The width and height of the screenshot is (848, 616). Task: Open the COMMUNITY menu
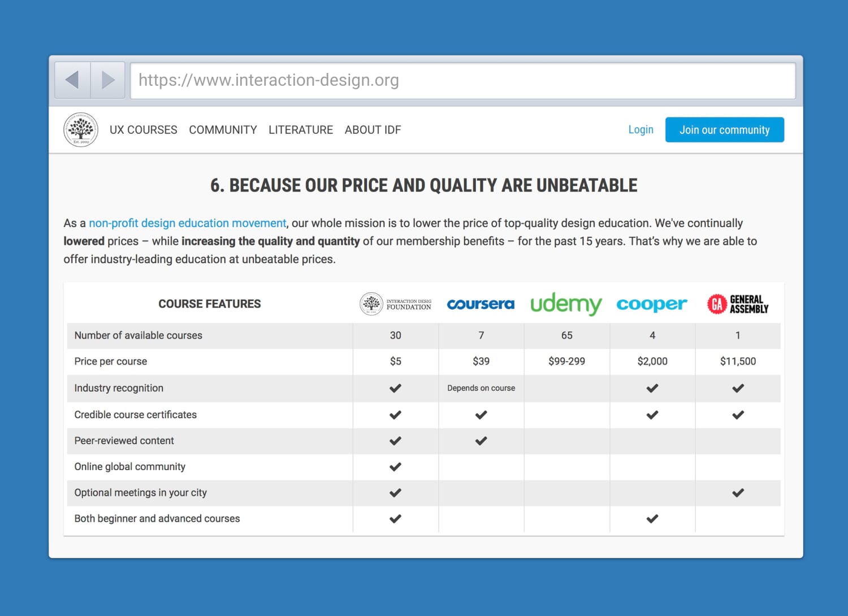coord(223,129)
